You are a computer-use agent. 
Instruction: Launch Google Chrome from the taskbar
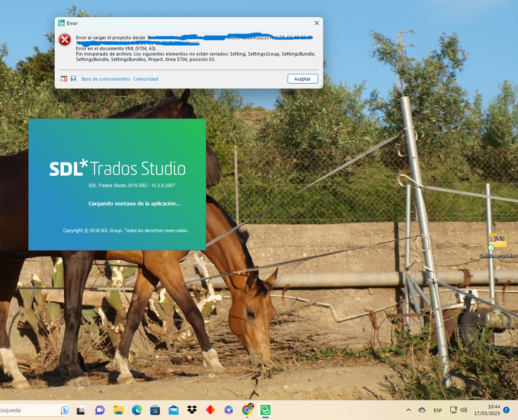coord(247,410)
